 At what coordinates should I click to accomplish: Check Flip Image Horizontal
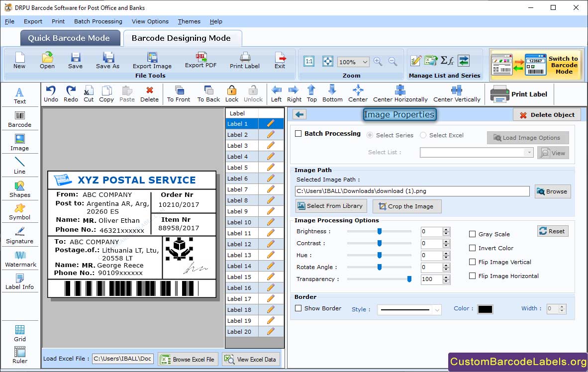coord(472,276)
